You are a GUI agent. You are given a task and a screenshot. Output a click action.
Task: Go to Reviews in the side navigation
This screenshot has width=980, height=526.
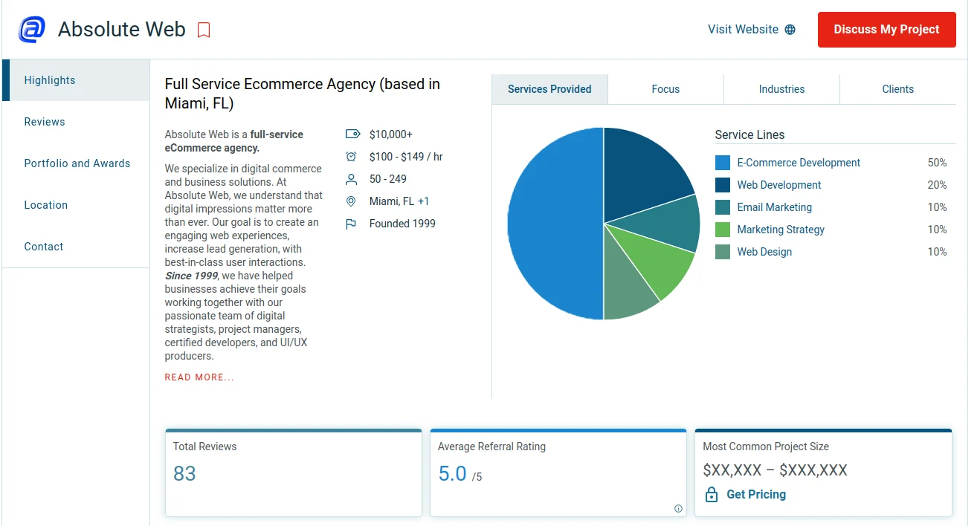pyautogui.click(x=76, y=122)
